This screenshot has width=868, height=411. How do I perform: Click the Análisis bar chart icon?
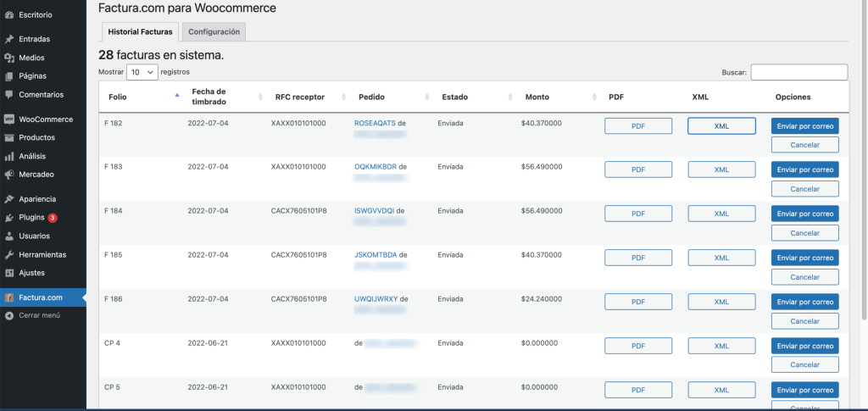(8, 157)
